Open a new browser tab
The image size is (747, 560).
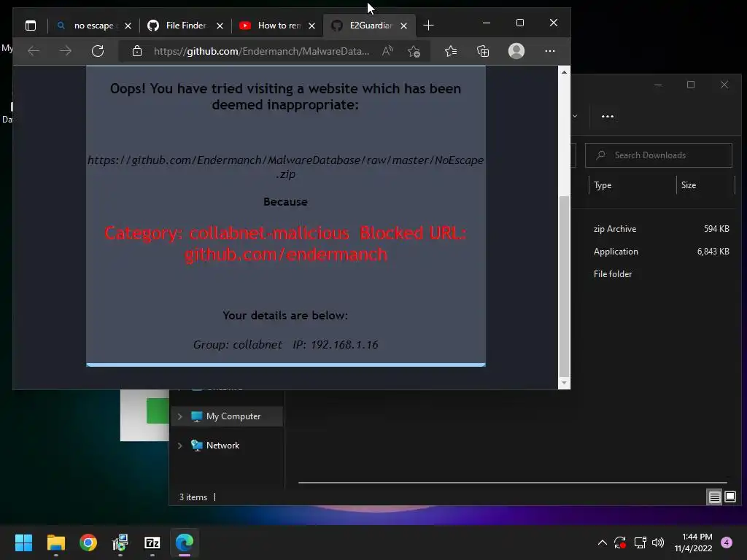[x=428, y=26]
